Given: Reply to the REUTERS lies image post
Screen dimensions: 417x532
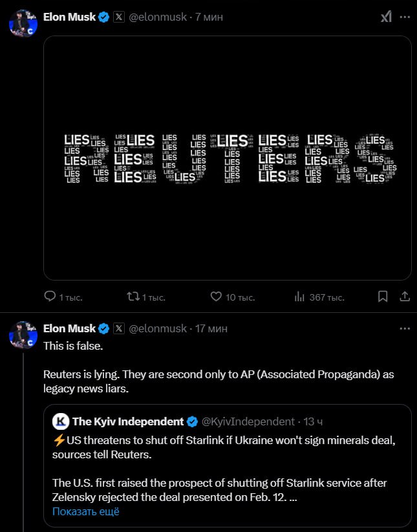Looking at the screenshot, I should point(50,297).
